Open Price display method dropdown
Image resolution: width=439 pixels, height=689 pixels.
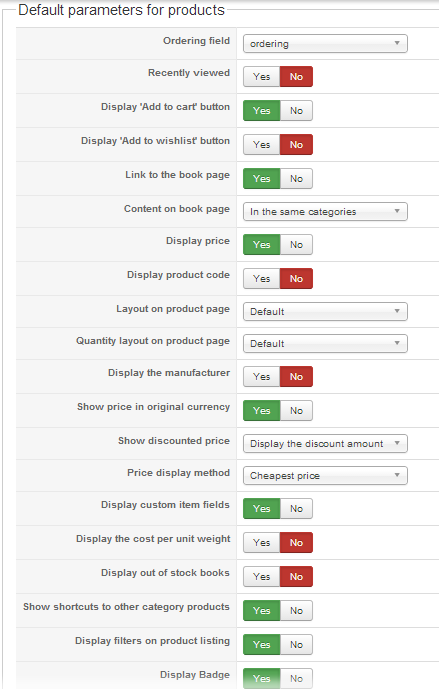(x=325, y=475)
